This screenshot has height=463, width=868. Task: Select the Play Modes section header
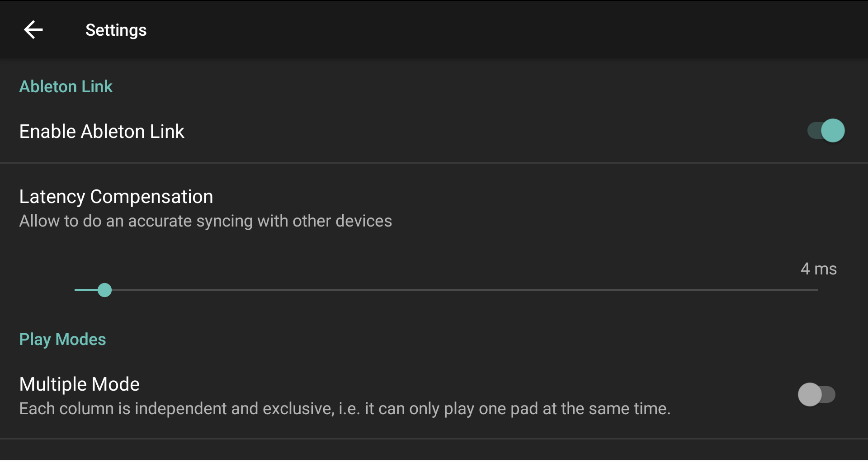click(62, 339)
